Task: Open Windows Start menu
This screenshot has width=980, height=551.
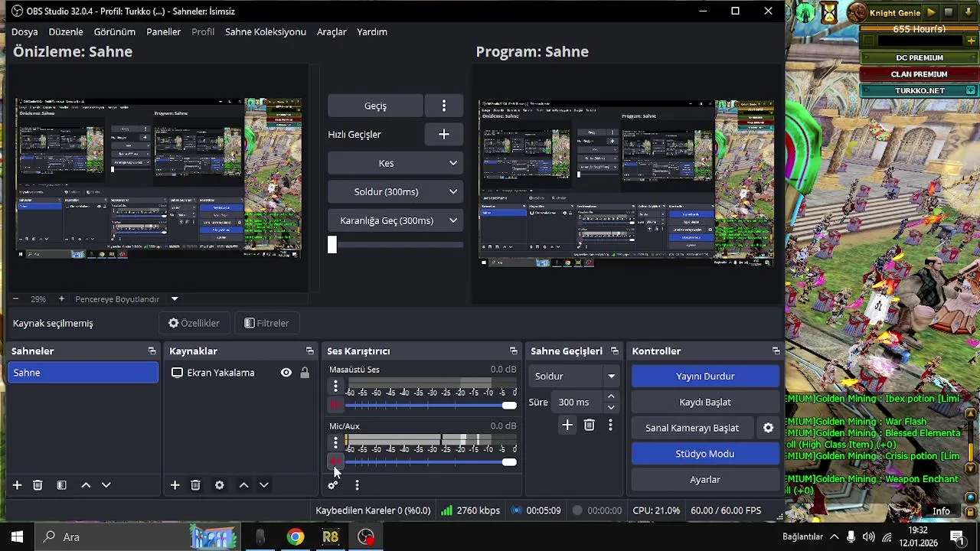Action: pos(17,537)
